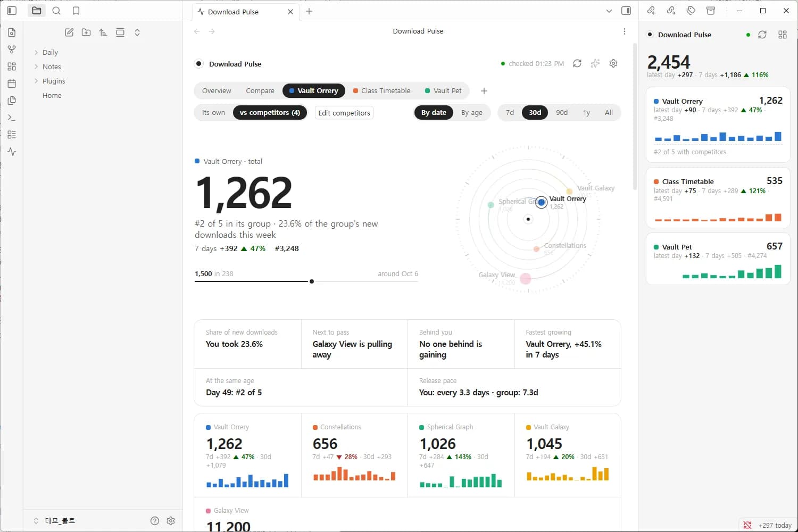Image resolution: width=798 pixels, height=532 pixels.
Task: Open the Home note
Action: click(52, 96)
